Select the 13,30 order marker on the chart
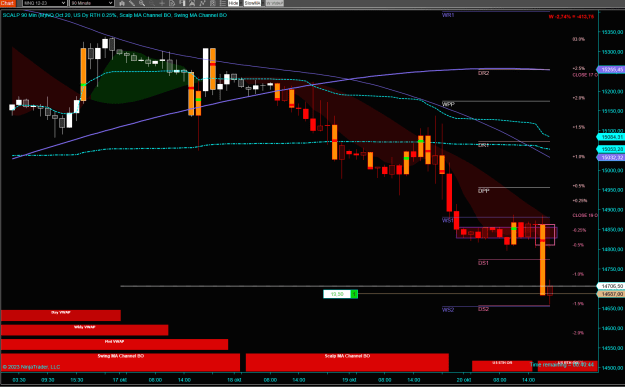Screen dimensions: 625x387 click(337, 294)
